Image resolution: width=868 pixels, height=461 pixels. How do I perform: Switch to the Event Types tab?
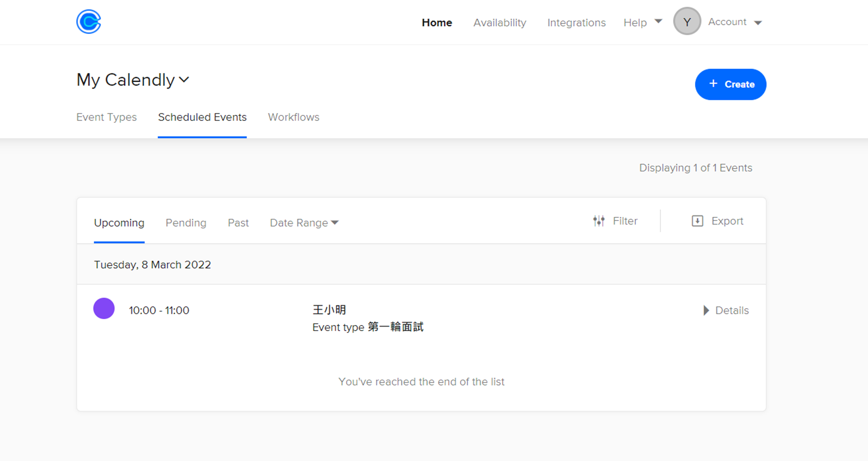[107, 117]
